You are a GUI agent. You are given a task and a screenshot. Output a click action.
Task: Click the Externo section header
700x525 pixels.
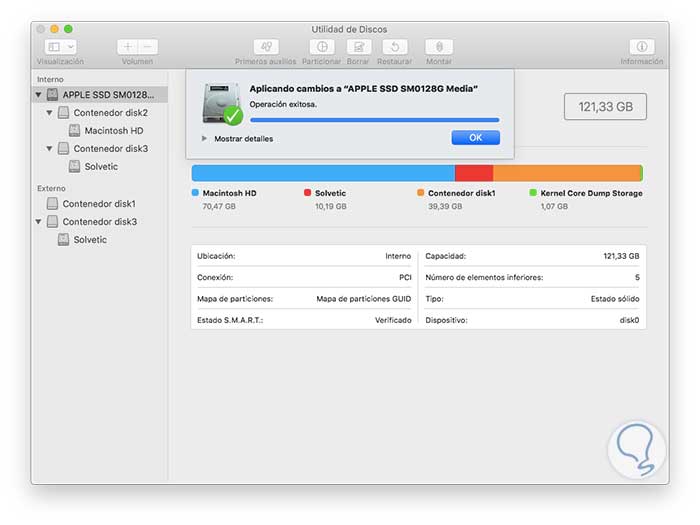(51, 188)
